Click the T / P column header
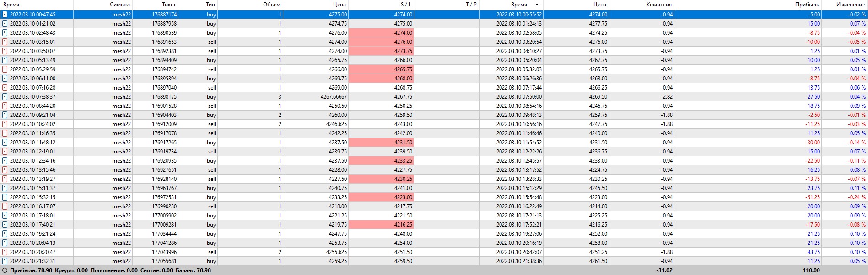This screenshot has width=868, height=275. pos(471,5)
